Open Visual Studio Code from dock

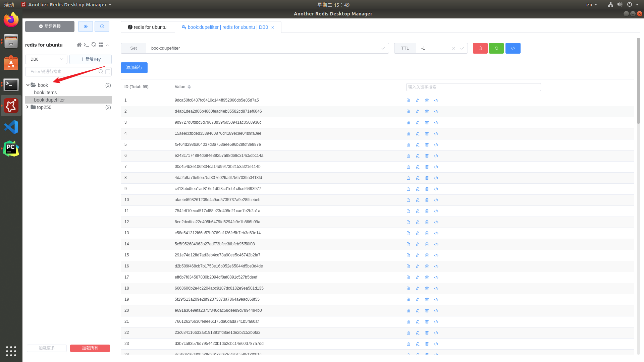click(x=11, y=127)
